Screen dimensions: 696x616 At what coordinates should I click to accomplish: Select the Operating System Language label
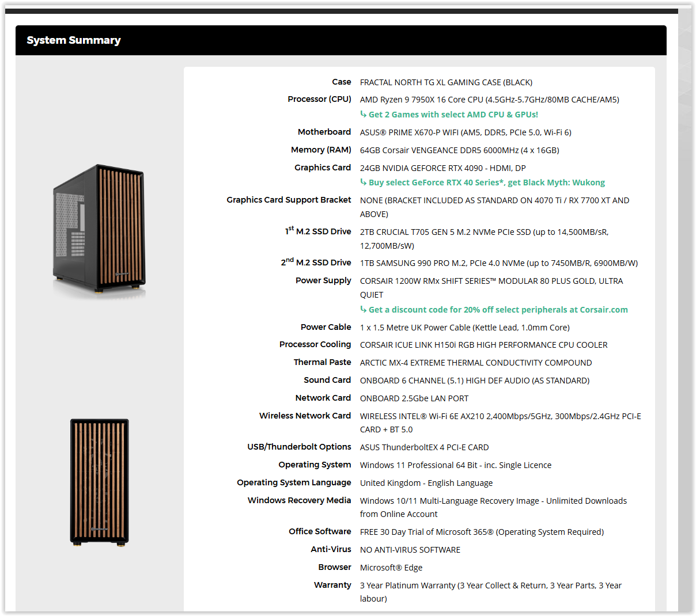coord(294,482)
